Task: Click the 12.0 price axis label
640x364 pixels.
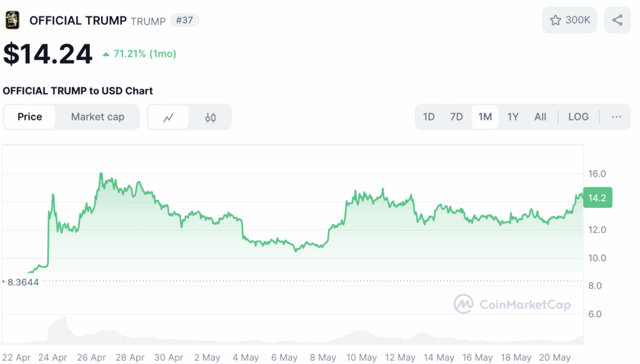Action: coord(597,230)
